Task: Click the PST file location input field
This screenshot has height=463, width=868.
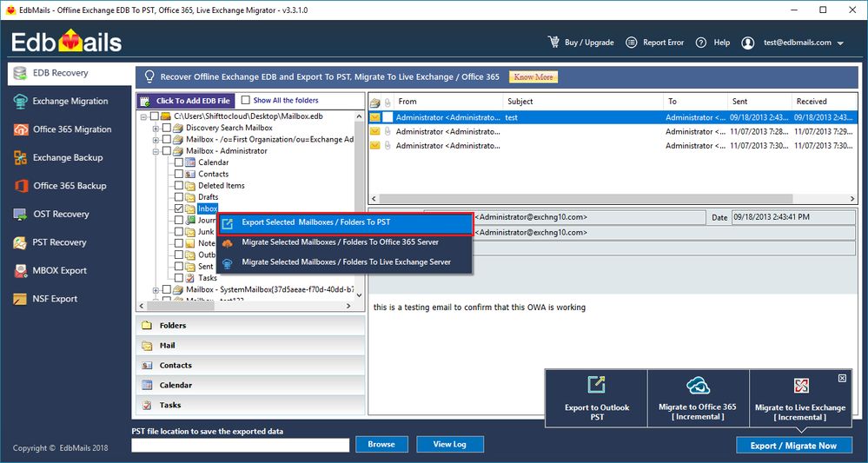Action: (x=241, y=445)
